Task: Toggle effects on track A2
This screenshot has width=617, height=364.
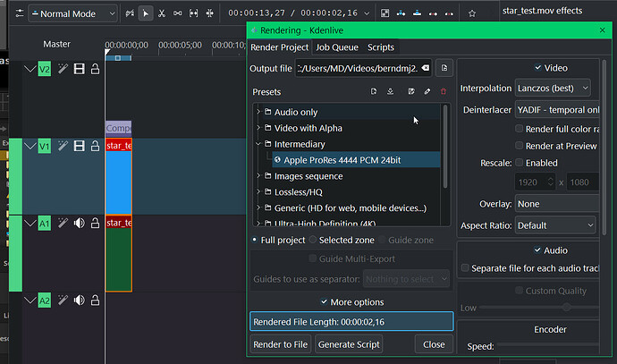Action: tap(63, 301)
